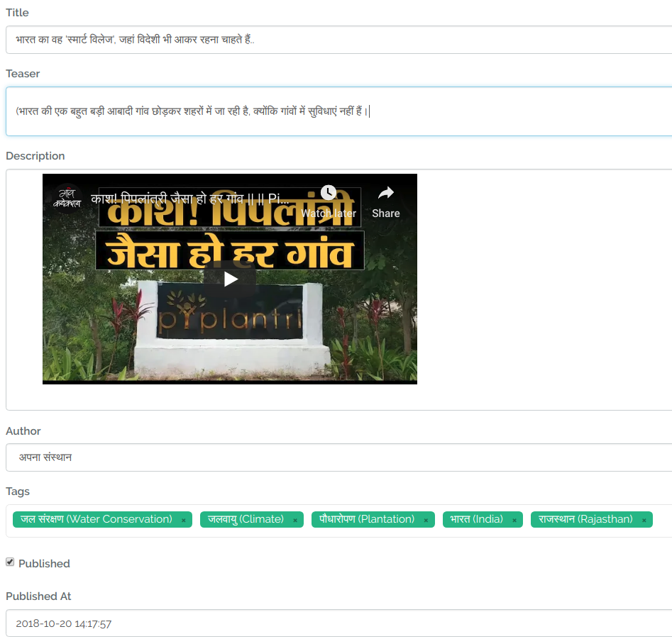Click the empty area of Tags field
Image resolution: width=672 pixels, height=639 pixels.
663,520
